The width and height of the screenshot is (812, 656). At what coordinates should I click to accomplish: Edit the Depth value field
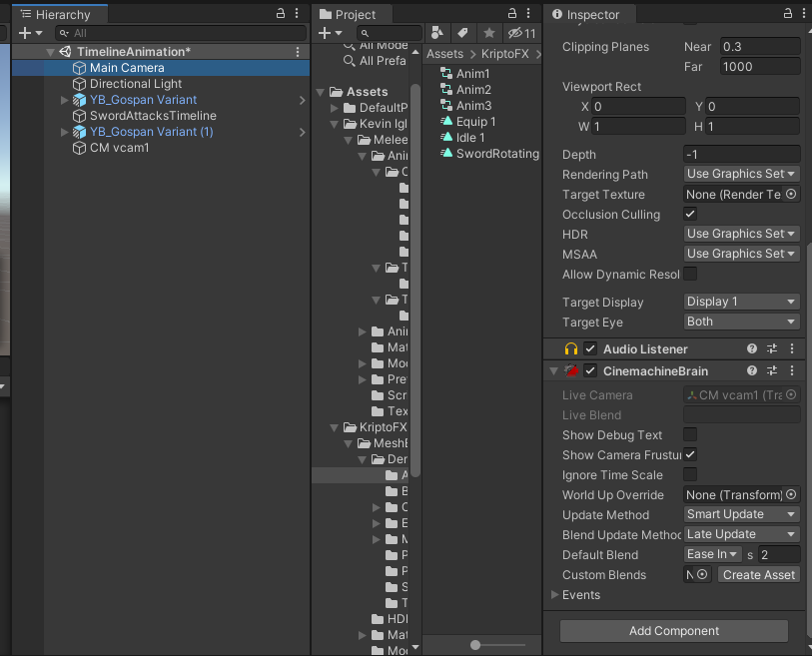741,155
